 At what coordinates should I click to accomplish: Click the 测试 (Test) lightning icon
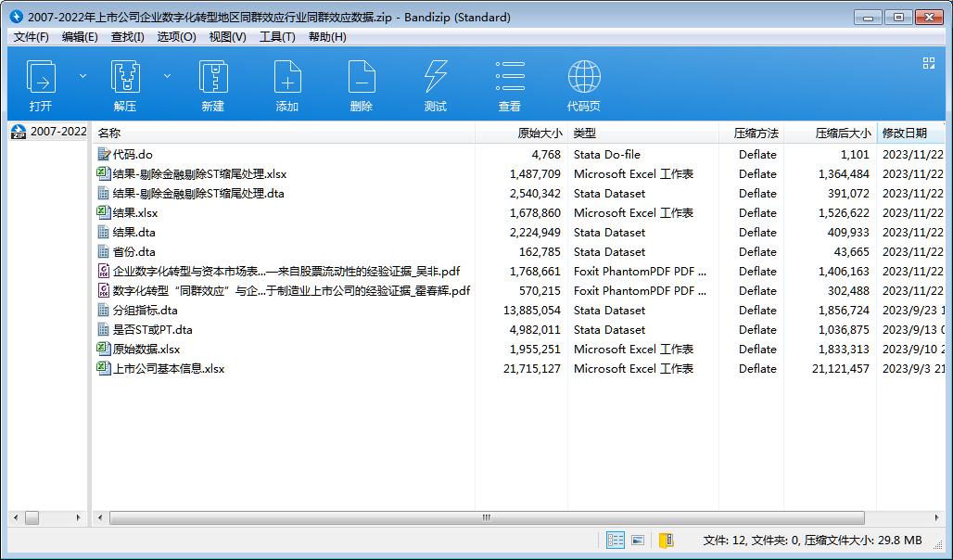click(x=435, y=77)
